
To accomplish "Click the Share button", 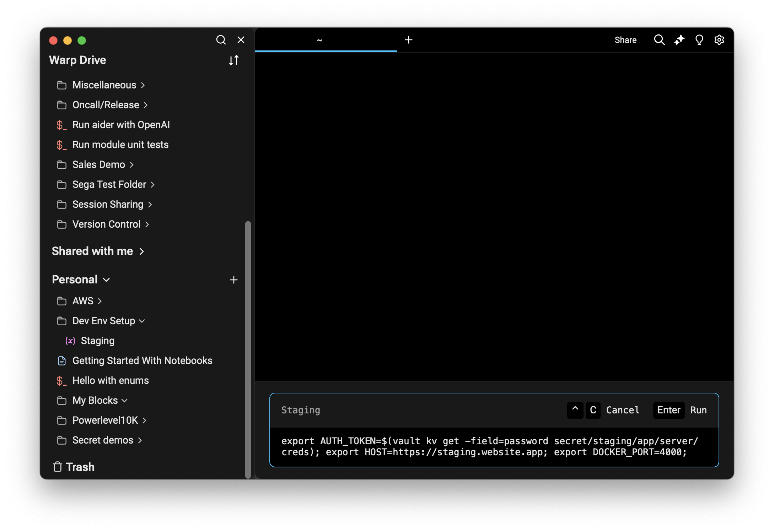I will pos(625,40).
